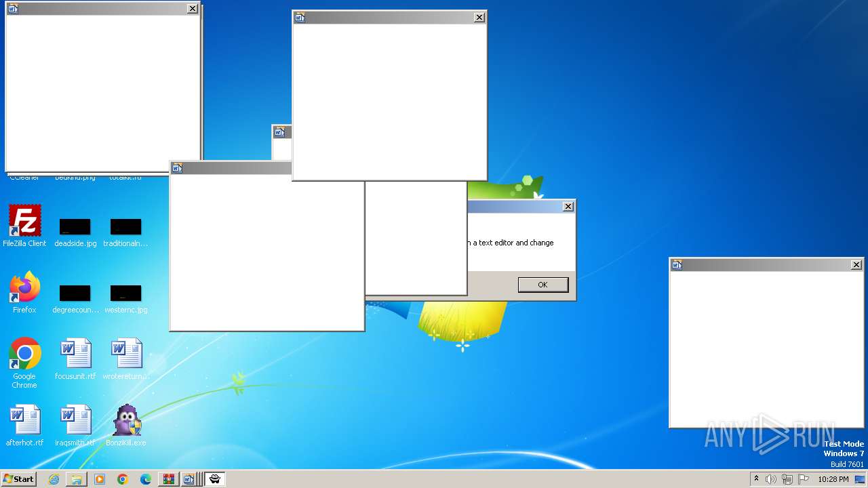Click Word icon of the middle-left blank window
Screen dimensions: 868x488
point(177,168)
